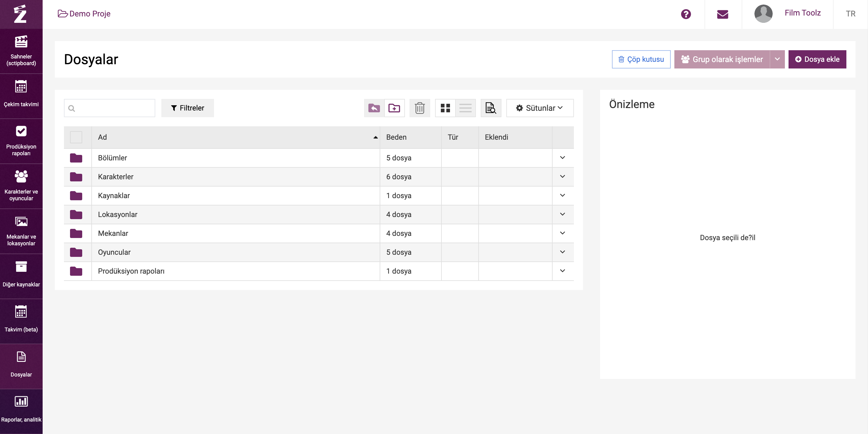Image resolution: width=868 pixels, height=434 pixels.
Task: Open the help question mark icon
Action: coord(686,14)
